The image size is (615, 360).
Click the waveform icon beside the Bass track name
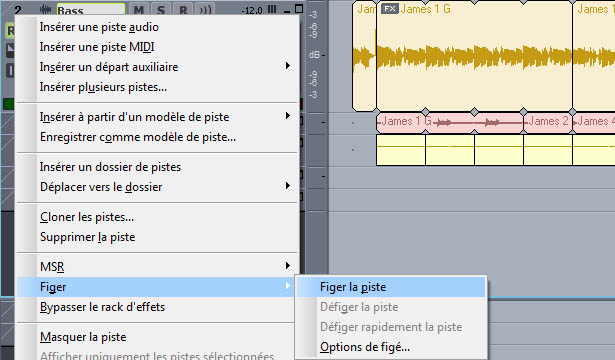pos(45,9)
